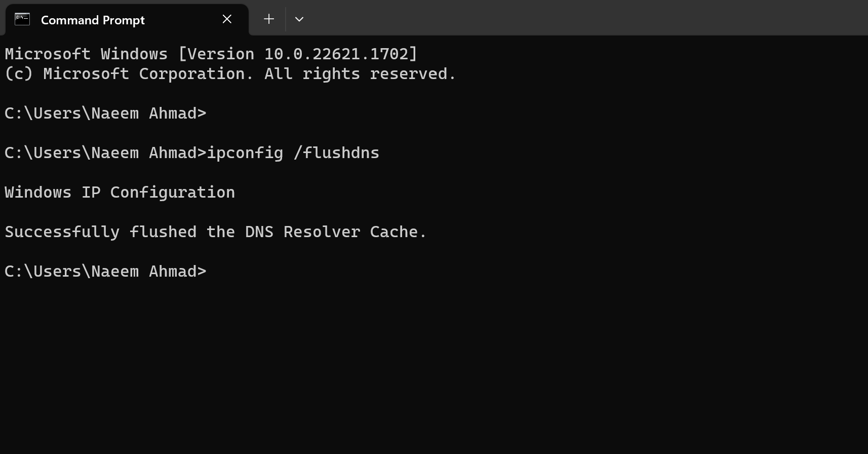Click the first empty Naeem Ahmad prompt line
868x454 pixels.
(105, 113)
